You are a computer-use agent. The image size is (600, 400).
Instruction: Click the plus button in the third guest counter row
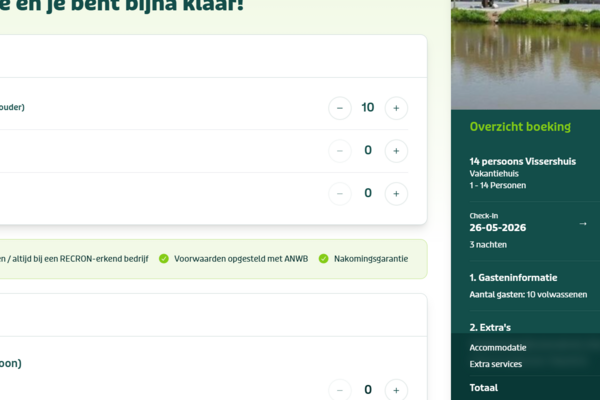tap(396, 194)
